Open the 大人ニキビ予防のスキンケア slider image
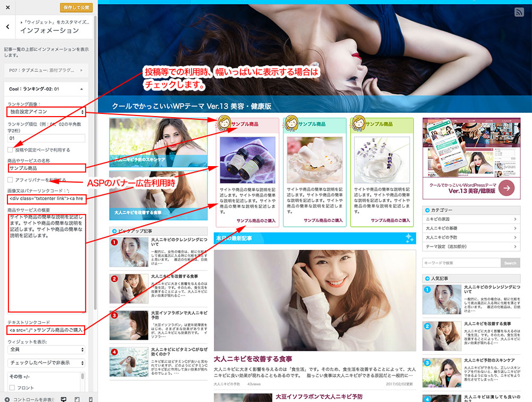 click(159, 143)
